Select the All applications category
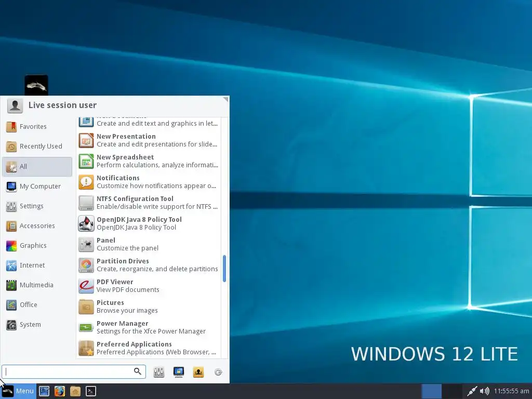Viewport: 532px width, 399px height. 37,166
